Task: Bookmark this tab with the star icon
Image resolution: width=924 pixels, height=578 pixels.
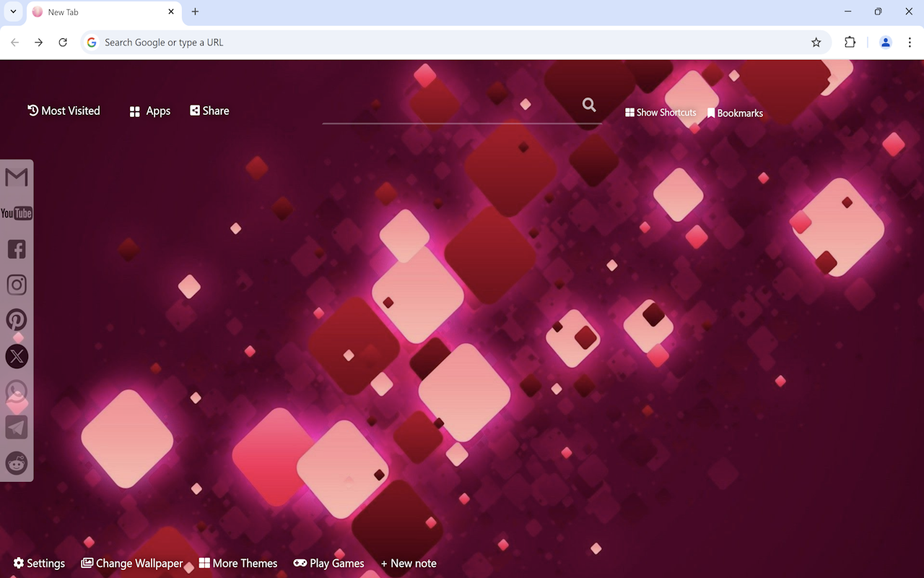Action: (x=816, y=43)
